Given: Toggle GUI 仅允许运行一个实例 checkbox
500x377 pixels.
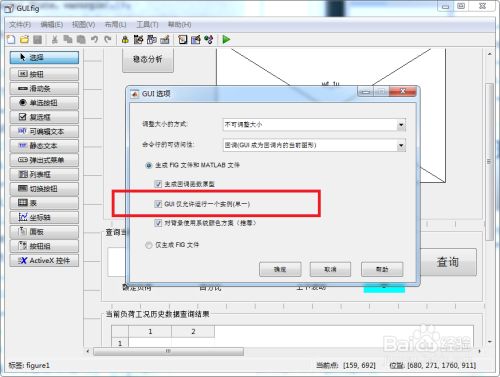Looking at the screenshot, I should 158,204.
